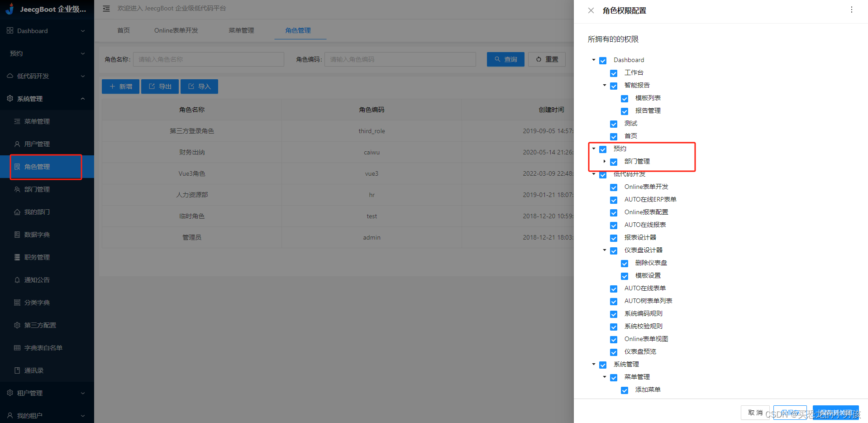The height and width of the screenshot is (423, 868).
Task: Click the 我的部门 home icon in sidebar
Action: coord(17,211)
